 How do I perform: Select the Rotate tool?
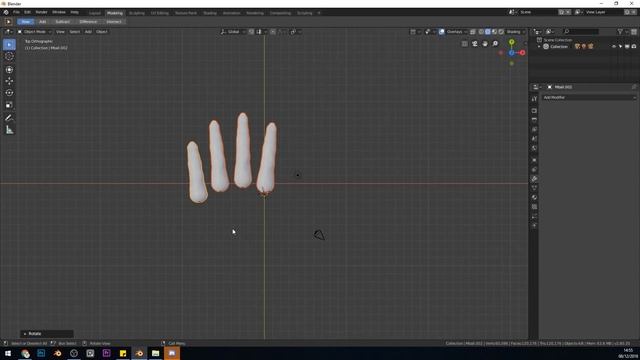(9, 93)
